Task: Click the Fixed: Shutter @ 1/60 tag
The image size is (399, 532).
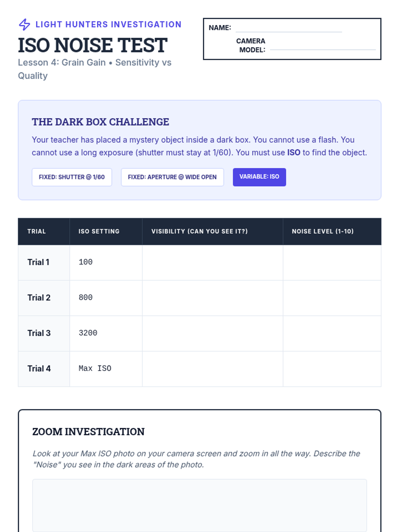Action: click(x=72, y=177)
